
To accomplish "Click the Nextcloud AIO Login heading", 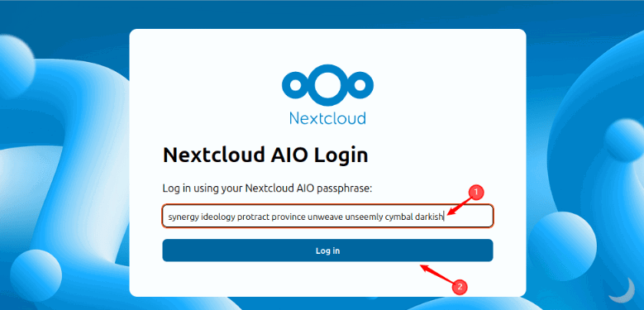I will point(265,155).
